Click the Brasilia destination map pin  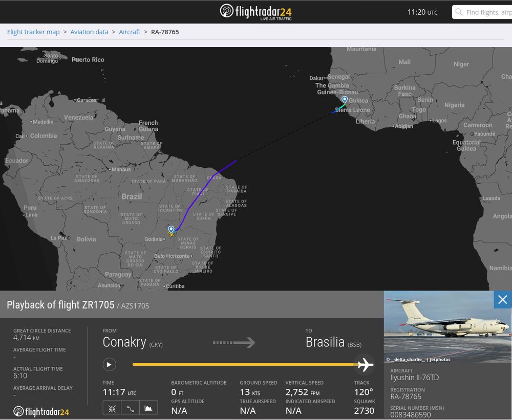tap(171, 229)
